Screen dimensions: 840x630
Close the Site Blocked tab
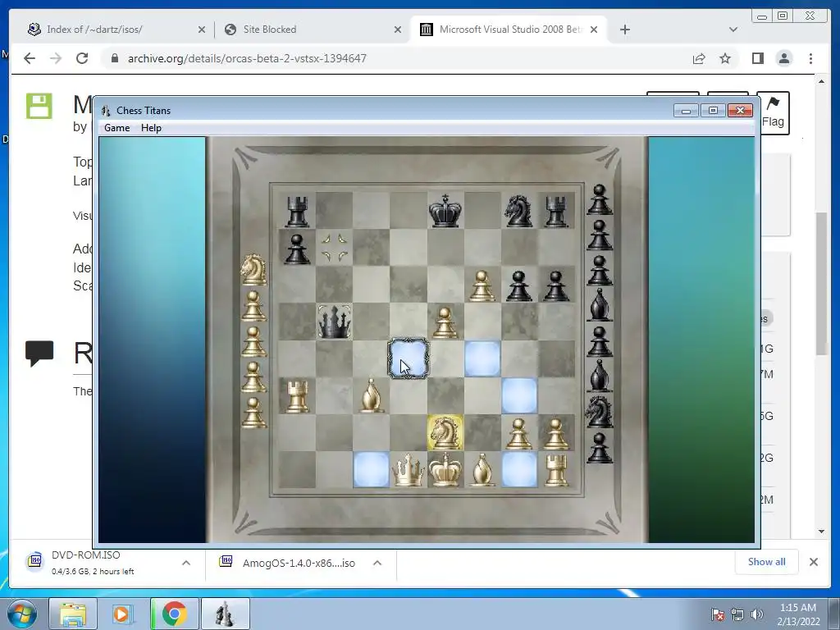(398, 30)
